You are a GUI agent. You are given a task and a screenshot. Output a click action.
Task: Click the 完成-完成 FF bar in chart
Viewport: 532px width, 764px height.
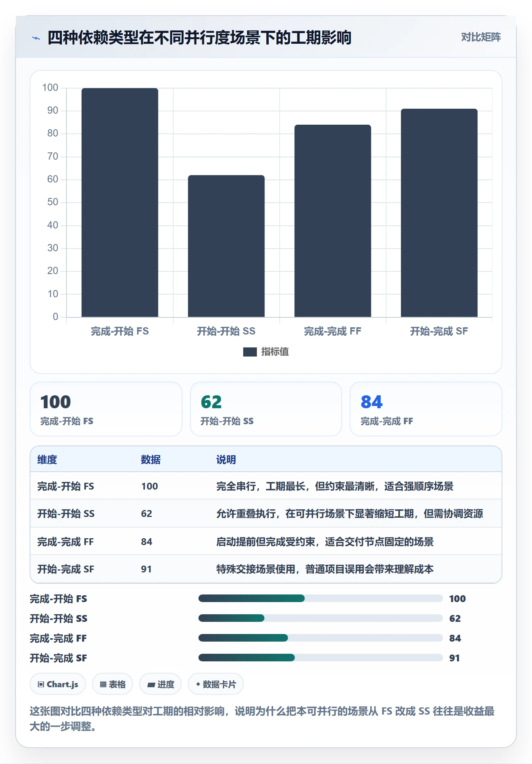(332, 221)
